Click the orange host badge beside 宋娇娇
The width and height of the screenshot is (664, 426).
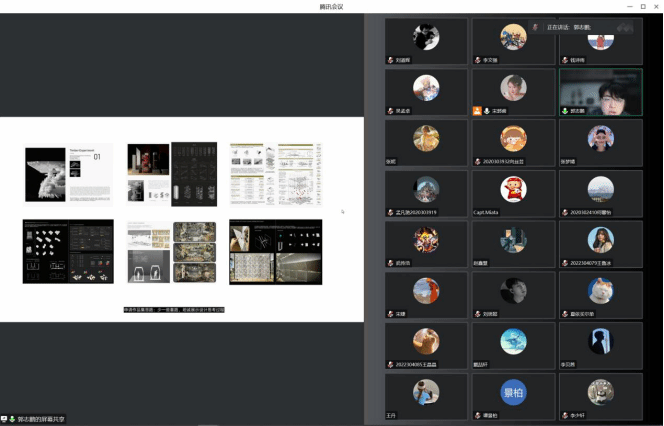coord(477,111)
